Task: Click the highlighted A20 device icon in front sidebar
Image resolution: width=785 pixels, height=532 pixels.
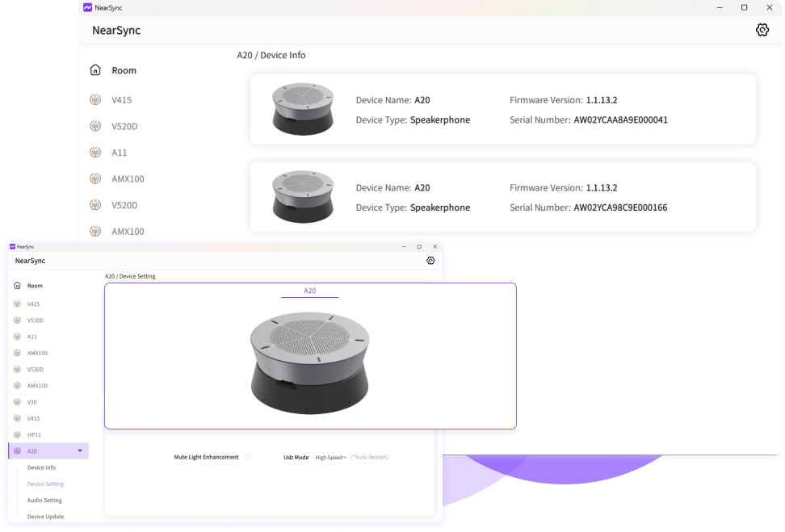Action: click(x=18, y=451)
